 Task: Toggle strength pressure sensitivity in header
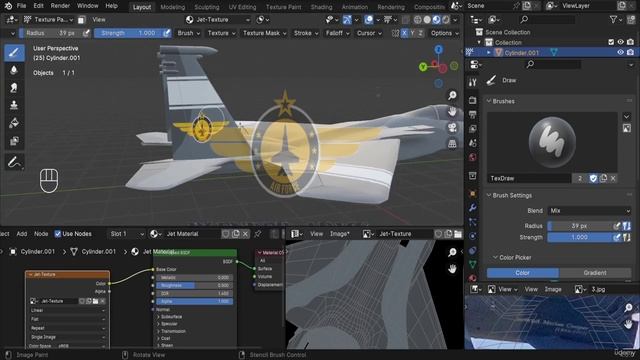click(x=167, y=33)
